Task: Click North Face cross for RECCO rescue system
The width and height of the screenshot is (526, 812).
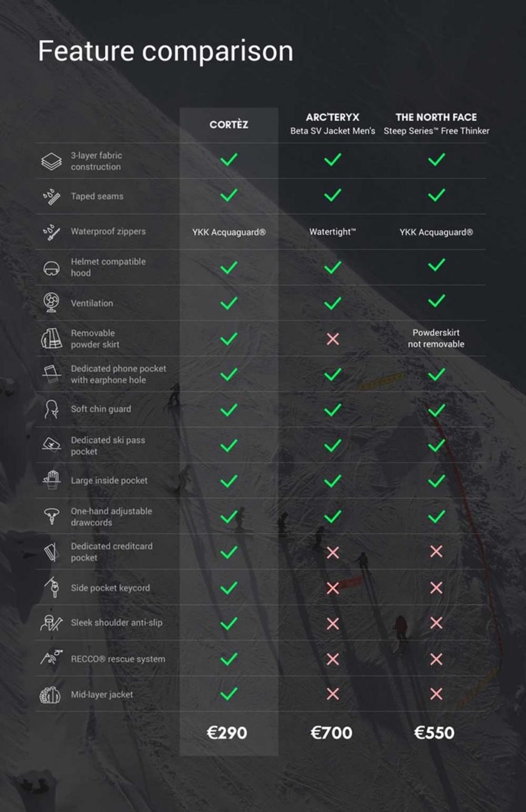Action: pos(436,658)
